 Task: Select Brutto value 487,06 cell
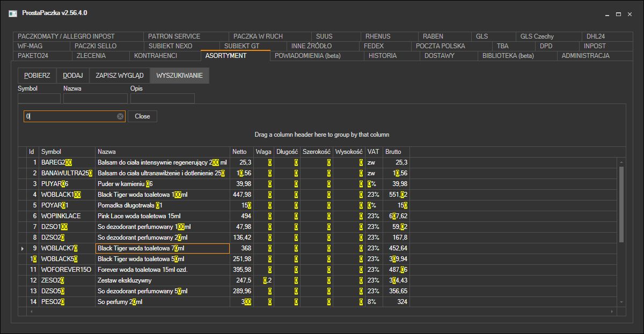[x=396, y=270]
